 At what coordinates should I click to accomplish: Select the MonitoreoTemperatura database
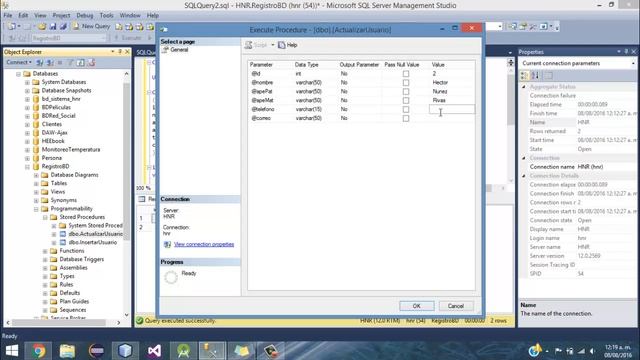click(71, 149)
